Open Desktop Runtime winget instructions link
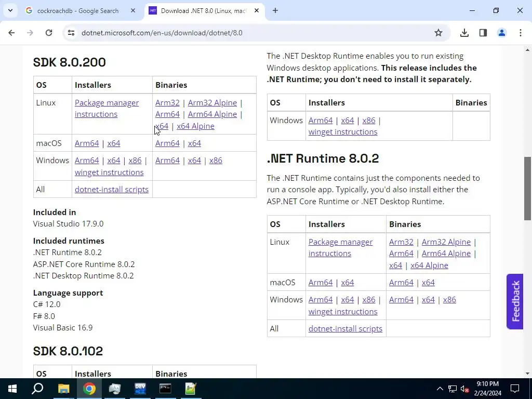This screenshot has height=399, width=532. pos(343,132)
